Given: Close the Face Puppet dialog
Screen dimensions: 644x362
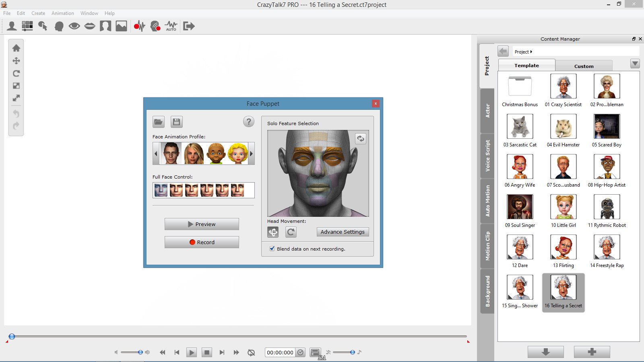Looking at the screenshot, I should click(x=376, y=103).
